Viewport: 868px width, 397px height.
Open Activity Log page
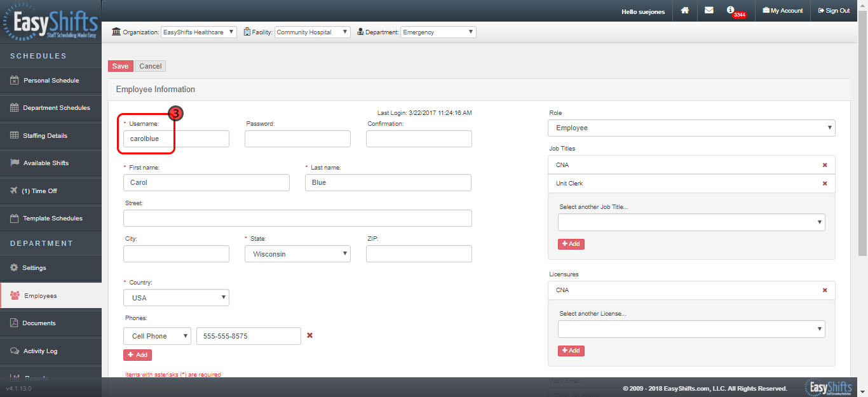pos(51,351)
